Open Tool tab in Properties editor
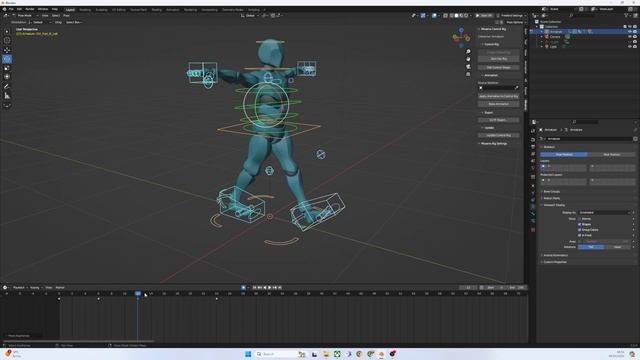640x360 pixels. (x=533, y=131)
